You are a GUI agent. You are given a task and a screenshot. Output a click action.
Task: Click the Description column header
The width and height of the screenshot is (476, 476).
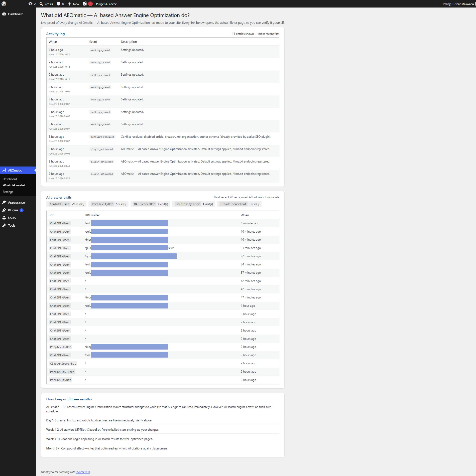129,42
